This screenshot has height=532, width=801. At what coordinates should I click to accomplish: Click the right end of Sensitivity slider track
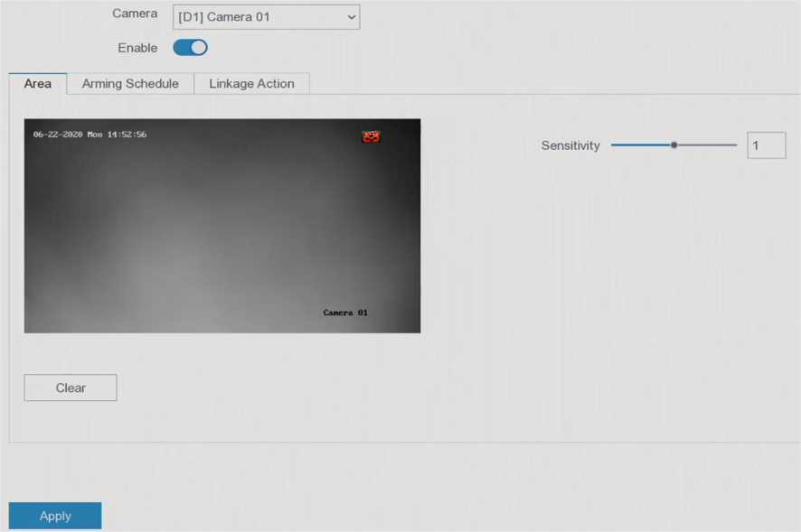(734, 145)
